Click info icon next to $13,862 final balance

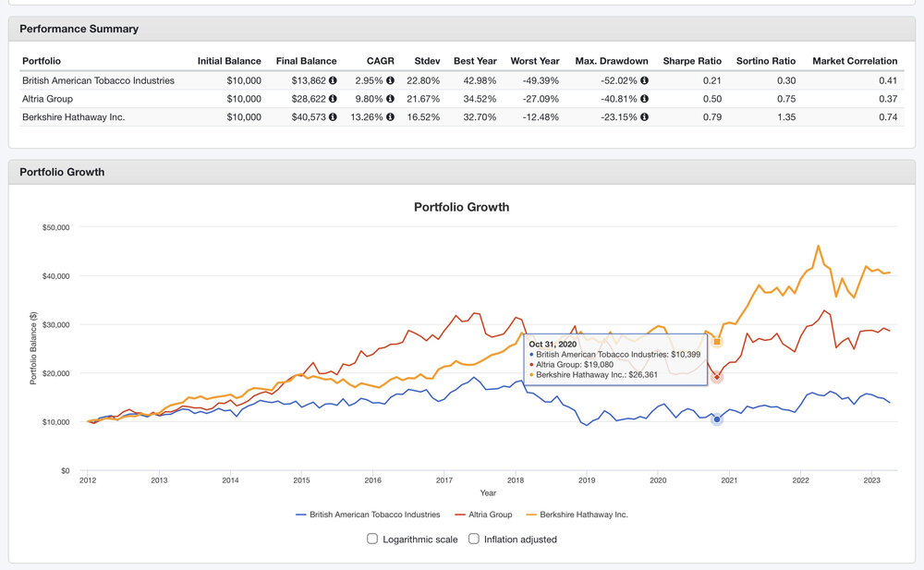(333, 80)
